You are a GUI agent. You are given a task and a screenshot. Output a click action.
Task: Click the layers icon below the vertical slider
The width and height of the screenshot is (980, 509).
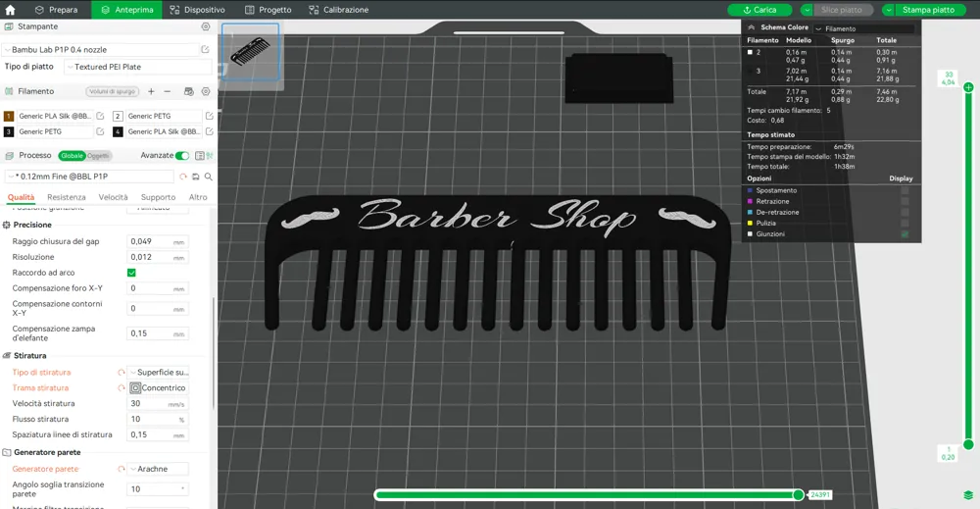(x=968, y=495)
